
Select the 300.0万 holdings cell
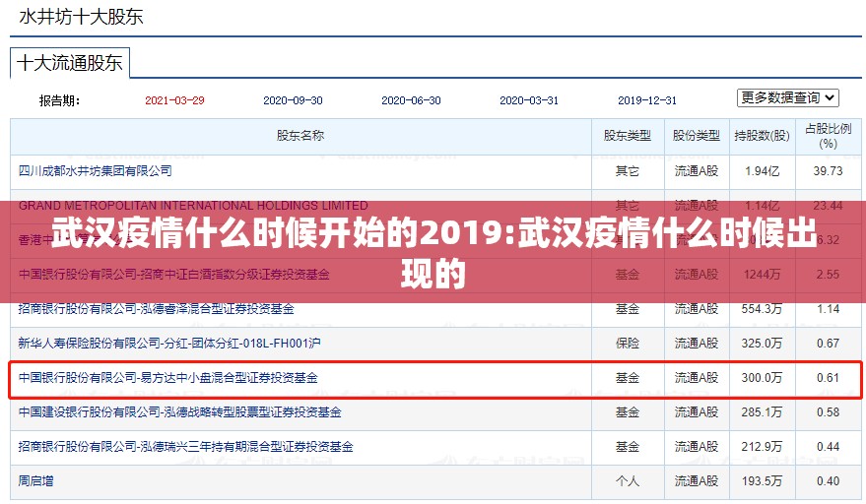point(763,378)
